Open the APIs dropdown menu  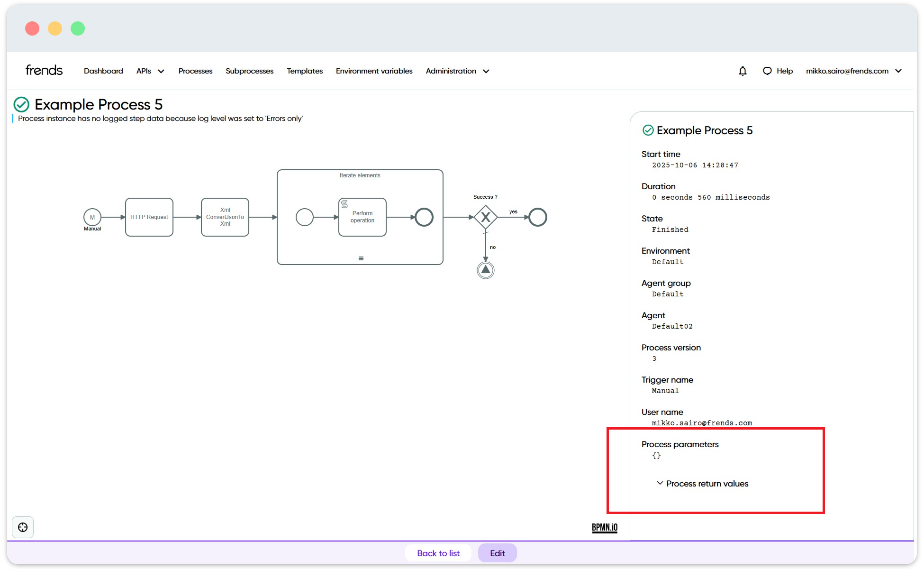click(x=150, y=71)
